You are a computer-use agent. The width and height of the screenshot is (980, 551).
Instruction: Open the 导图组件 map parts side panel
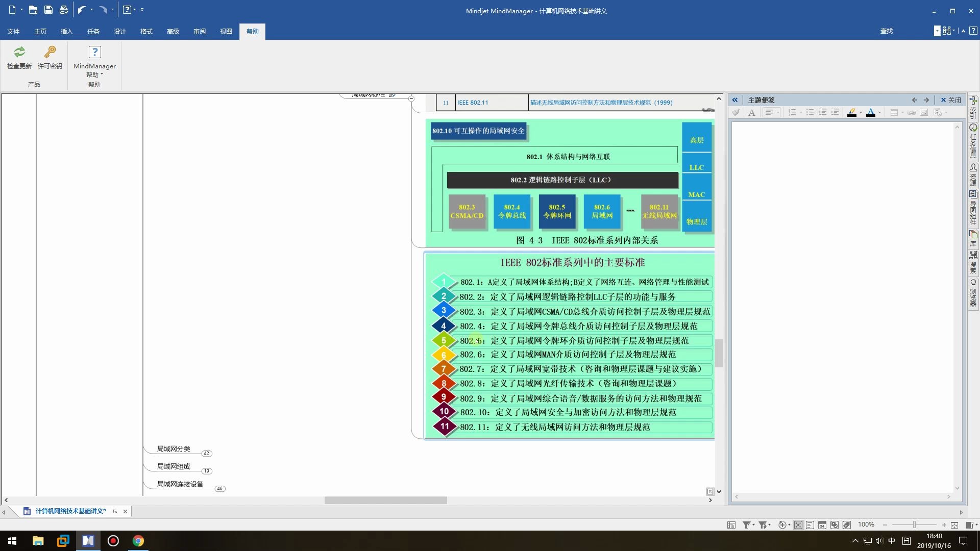tap(973, 209)
